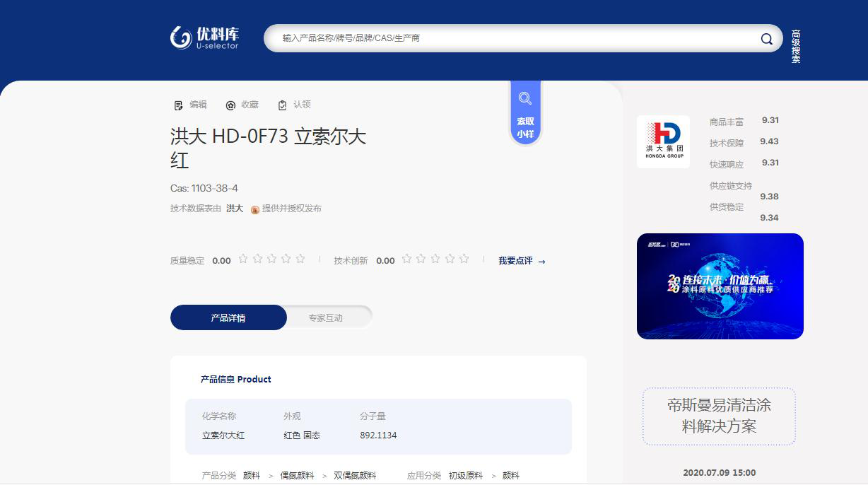Image resolution: width=868 pixels, height=485 pixels.
Task: Click the 立索尔大红 chemical name value
Action: [x=223, y=436]
